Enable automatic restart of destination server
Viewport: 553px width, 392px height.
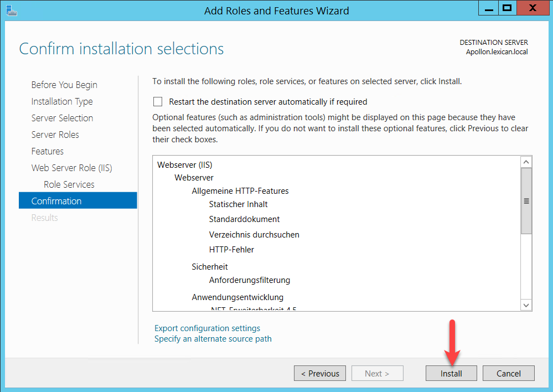(158, 102)
